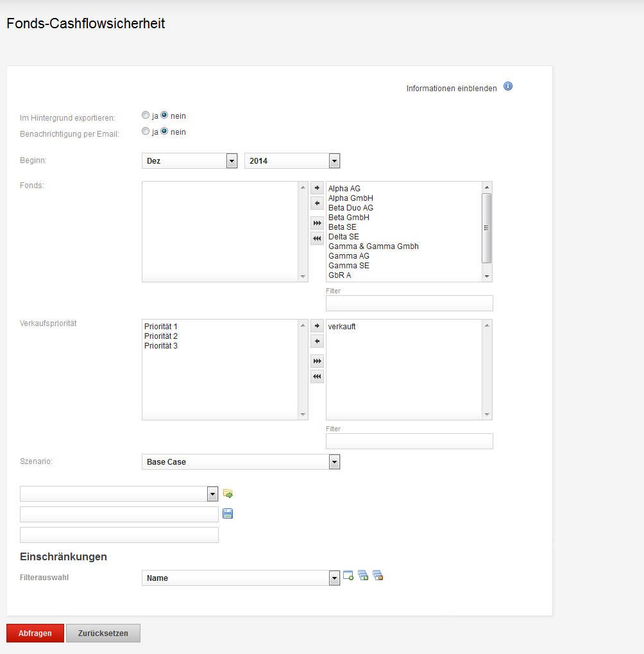644x654 pixels.
Task: Select 'verkauft' in the right priority list
Action: (342, 327)
